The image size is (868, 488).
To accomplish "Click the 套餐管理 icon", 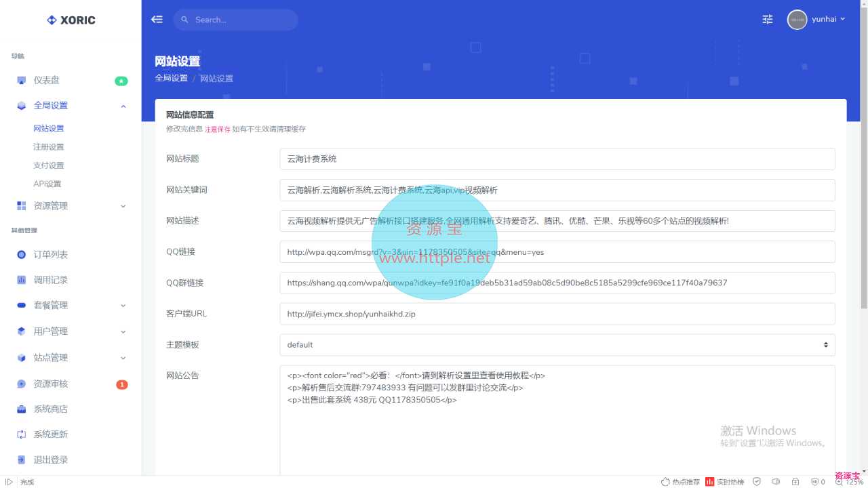I will 22,306.
